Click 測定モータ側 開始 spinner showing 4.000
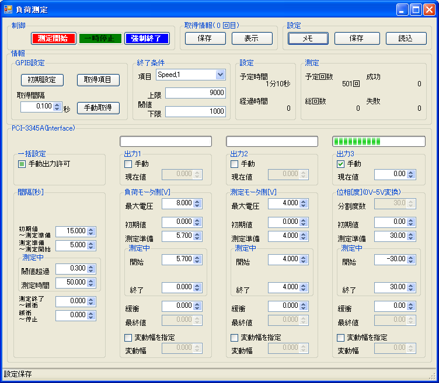 point(288,259)
